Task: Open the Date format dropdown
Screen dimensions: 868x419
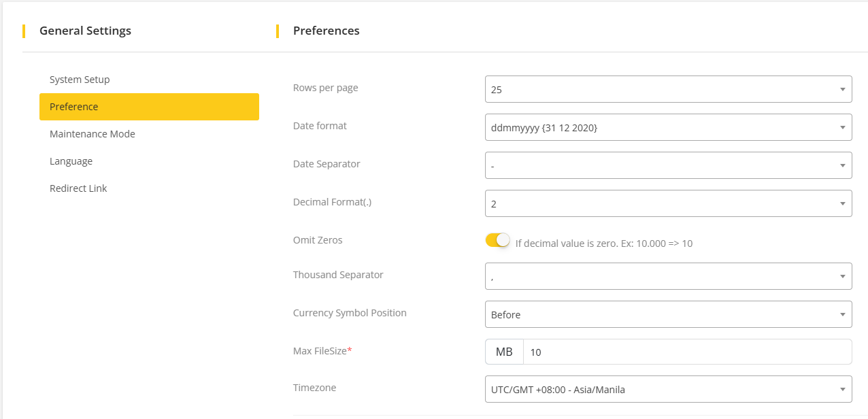Action: click(660, 127)
